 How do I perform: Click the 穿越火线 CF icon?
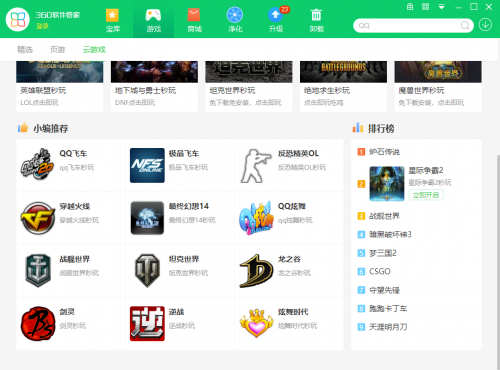[x=38, y=218]
